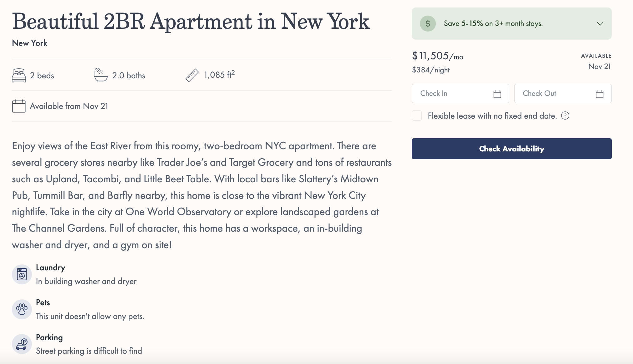
Task: Open the help icon beside flexible lease
Action: (565, 116)
